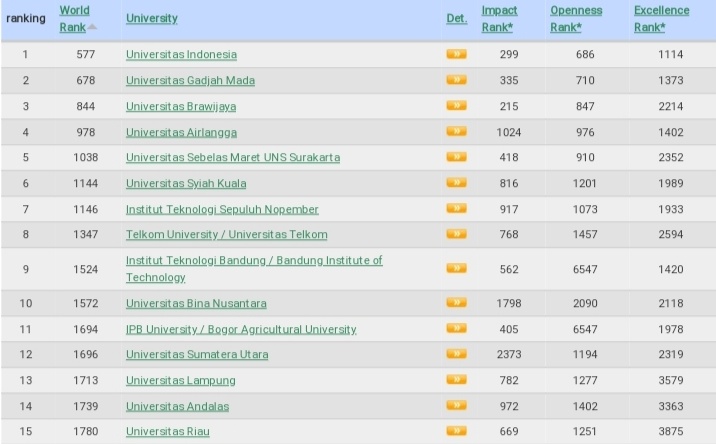Image resolution: width=716 pixels, height=444 pixels.
Task: Select impact rank value 2373
Action: click(509, 354)
